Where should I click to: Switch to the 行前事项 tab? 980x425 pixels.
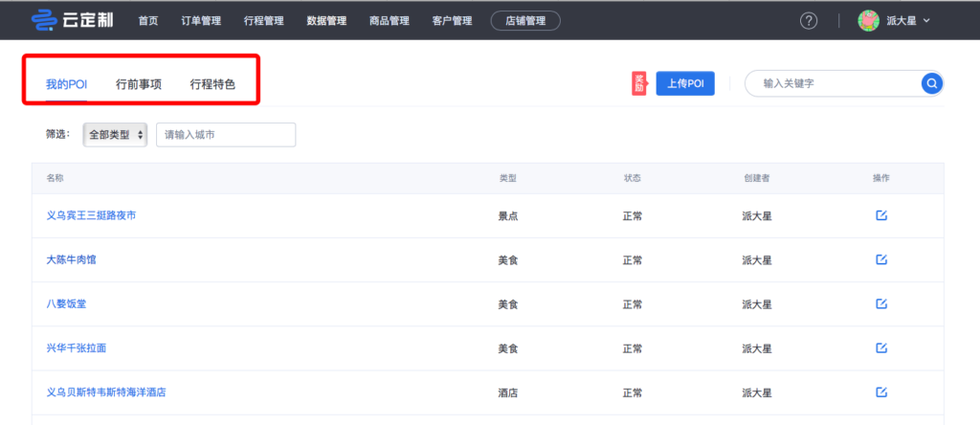tap(139, 84)
